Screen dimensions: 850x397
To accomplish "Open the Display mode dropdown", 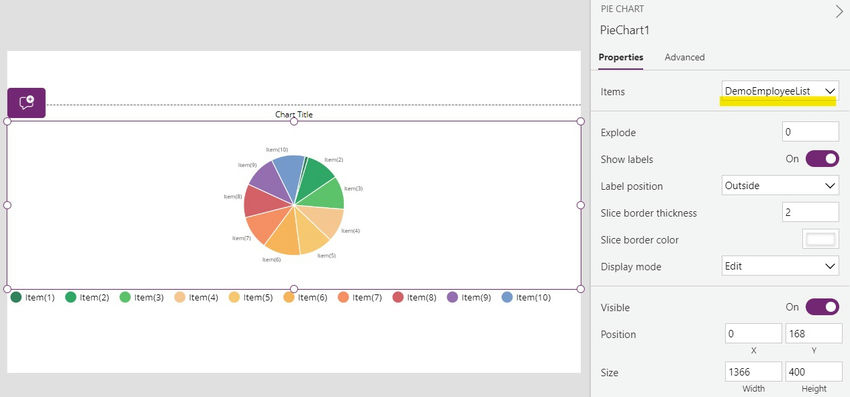I will click(x=780, y=266).
